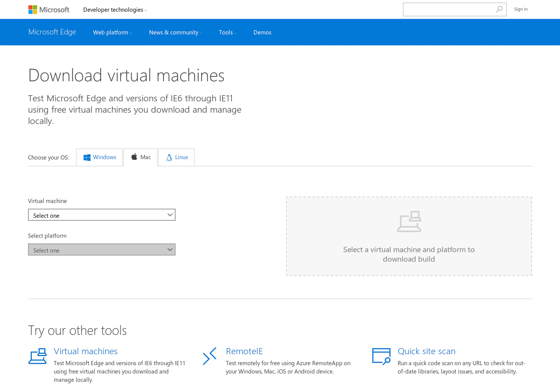Click the Microsoft logo
This screenshot has width=560, height=392.
tap(49, 9)
